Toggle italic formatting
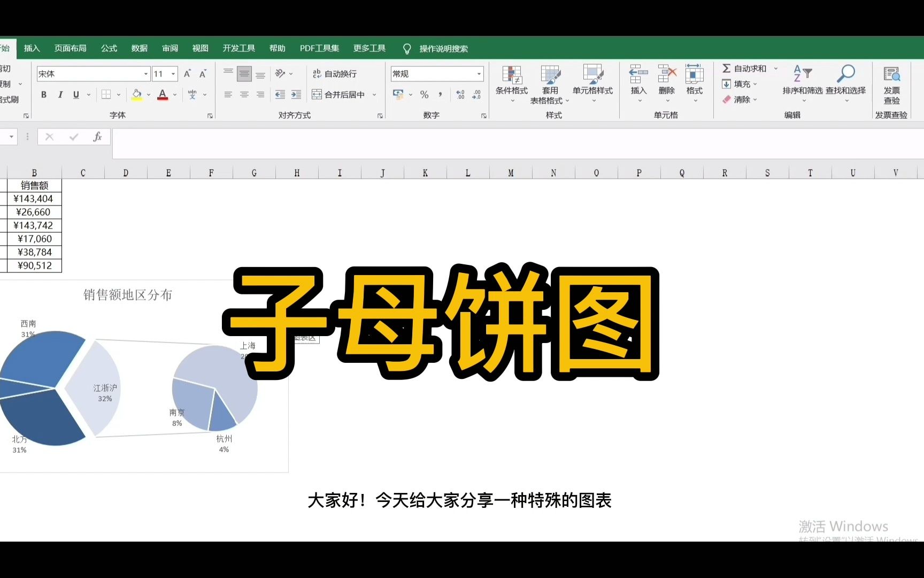The height and width of the screenshot is (578, 924). [60, 95]
